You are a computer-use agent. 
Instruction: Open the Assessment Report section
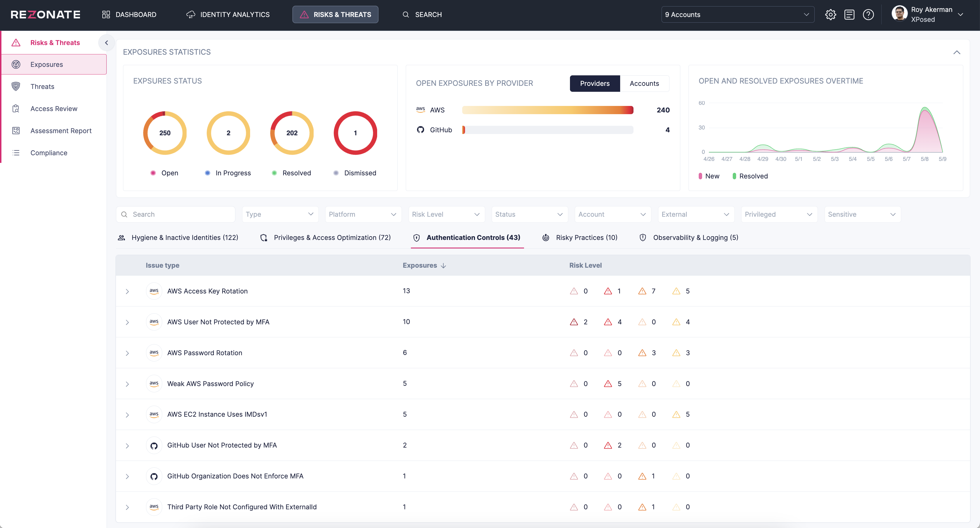61,130
